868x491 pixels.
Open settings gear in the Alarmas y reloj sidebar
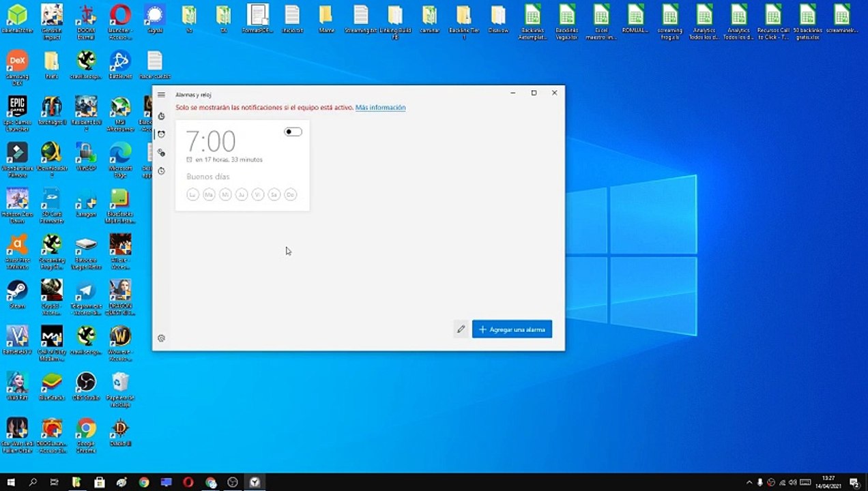161,338
